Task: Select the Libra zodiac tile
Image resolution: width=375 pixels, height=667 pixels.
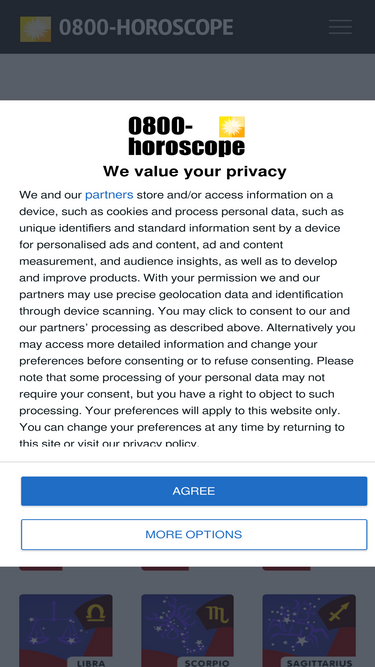Action: (x=66, y=630)
